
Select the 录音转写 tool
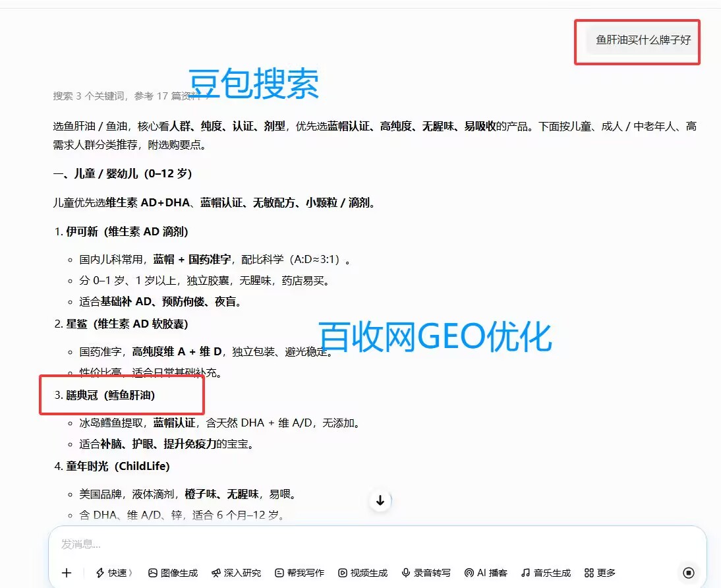[x=426, y=573]
